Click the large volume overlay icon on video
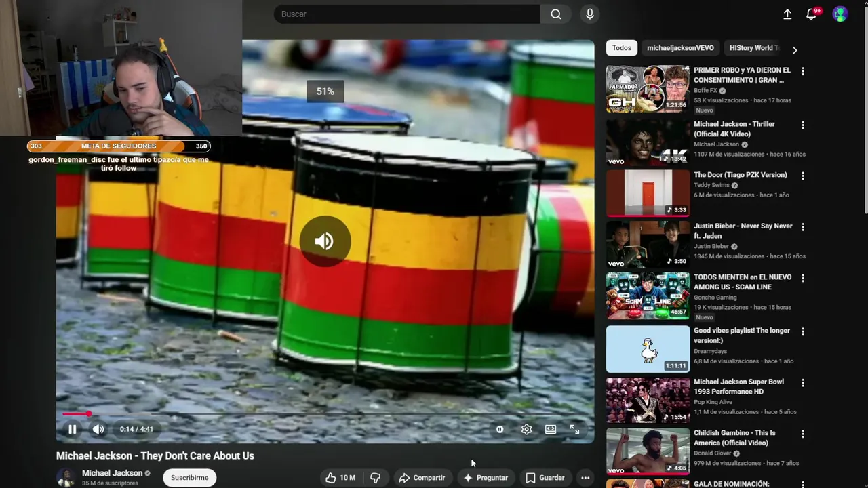 point(325,241)
